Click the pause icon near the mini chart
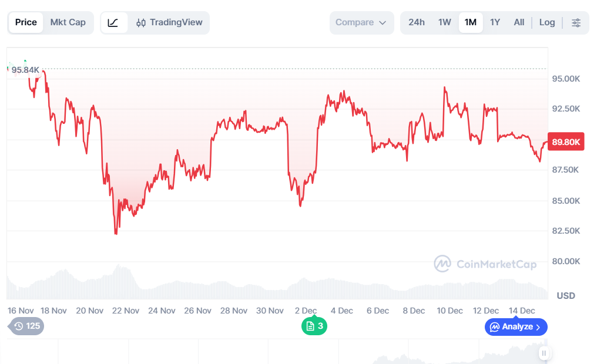This screenshot has width=597, height=364. 544,353
